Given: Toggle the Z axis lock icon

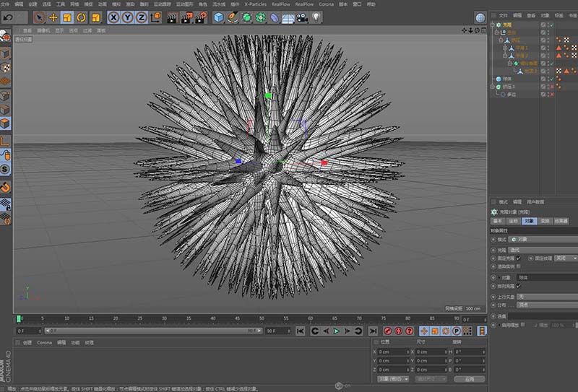Looking at the screenshot, I should (141, 17).
